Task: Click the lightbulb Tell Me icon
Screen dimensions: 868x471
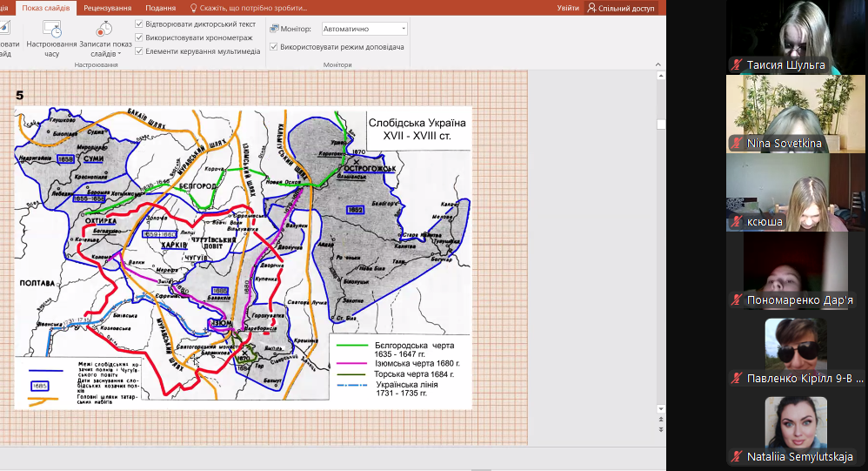Action: 194,8
